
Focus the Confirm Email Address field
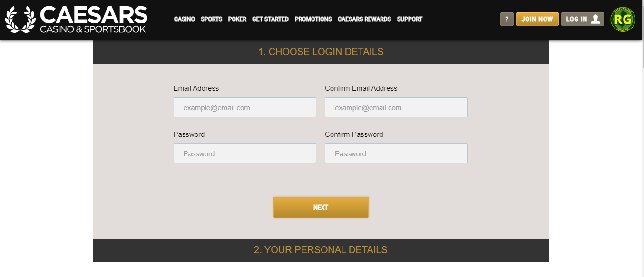click(396, 107)
